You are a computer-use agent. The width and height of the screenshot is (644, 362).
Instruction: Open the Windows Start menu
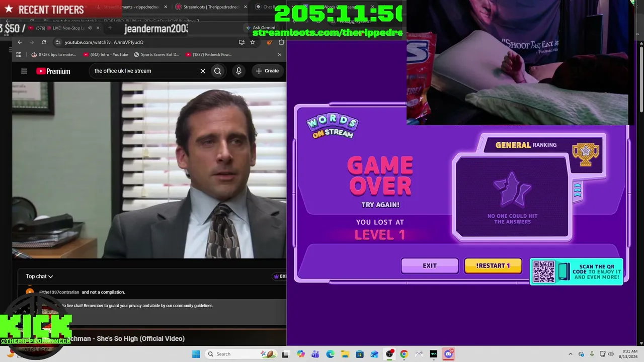(196, 354)
